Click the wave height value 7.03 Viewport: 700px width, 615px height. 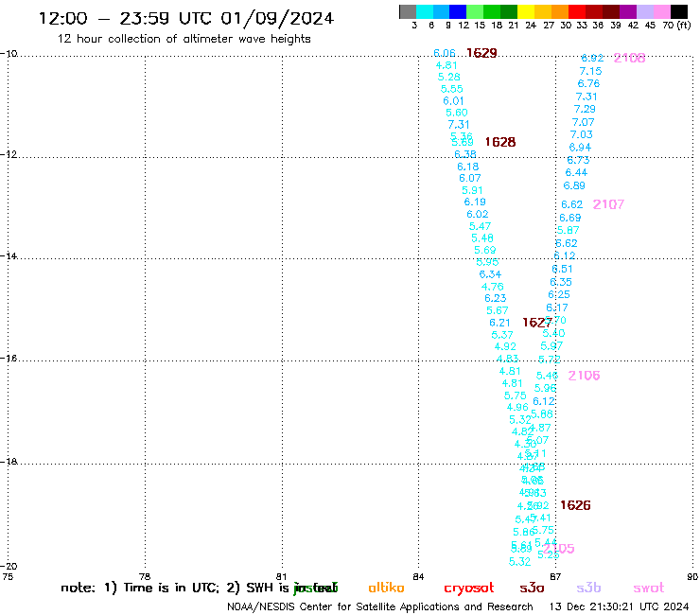[581, 134]
